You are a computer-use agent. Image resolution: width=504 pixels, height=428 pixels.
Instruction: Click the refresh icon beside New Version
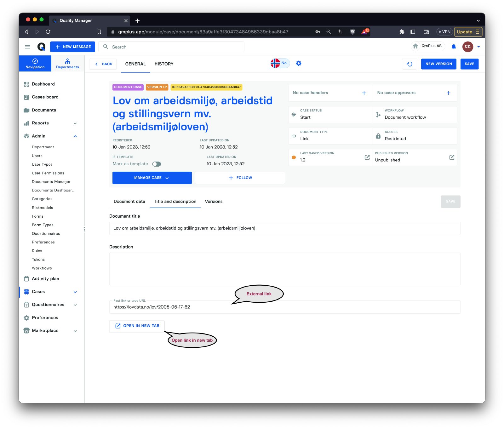[409, 64]
